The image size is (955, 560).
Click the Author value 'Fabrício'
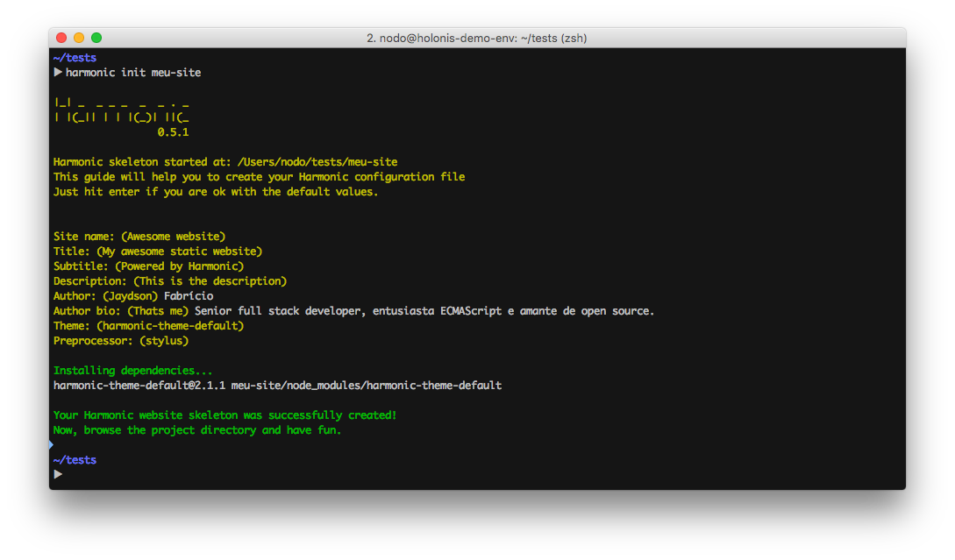[x=189, y=296]
